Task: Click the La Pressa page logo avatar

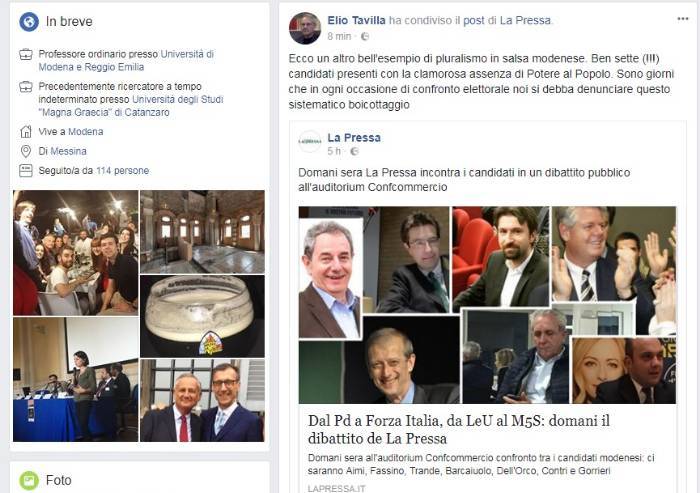Action: (x=310, y=142)
